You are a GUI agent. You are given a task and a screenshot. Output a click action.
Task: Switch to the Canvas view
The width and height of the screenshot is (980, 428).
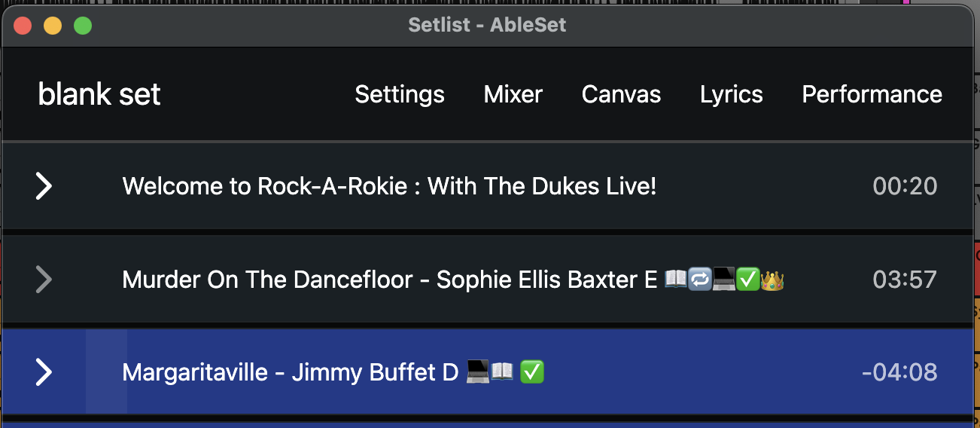pyautogui.click(x=621, y=94)
